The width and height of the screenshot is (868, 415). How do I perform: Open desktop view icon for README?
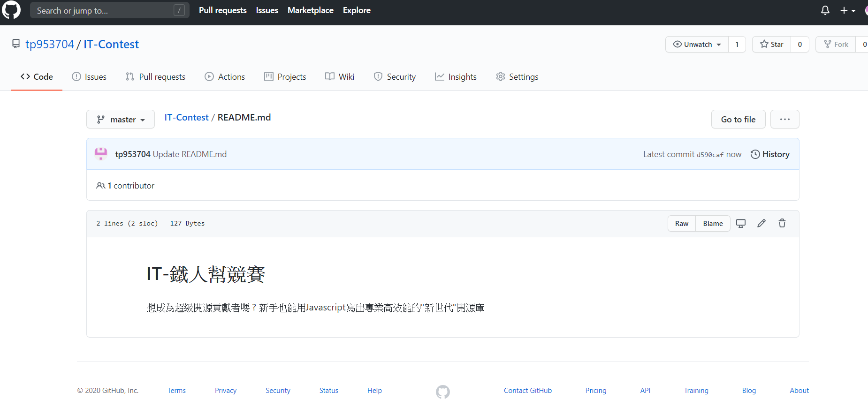[x=741, y=223]
